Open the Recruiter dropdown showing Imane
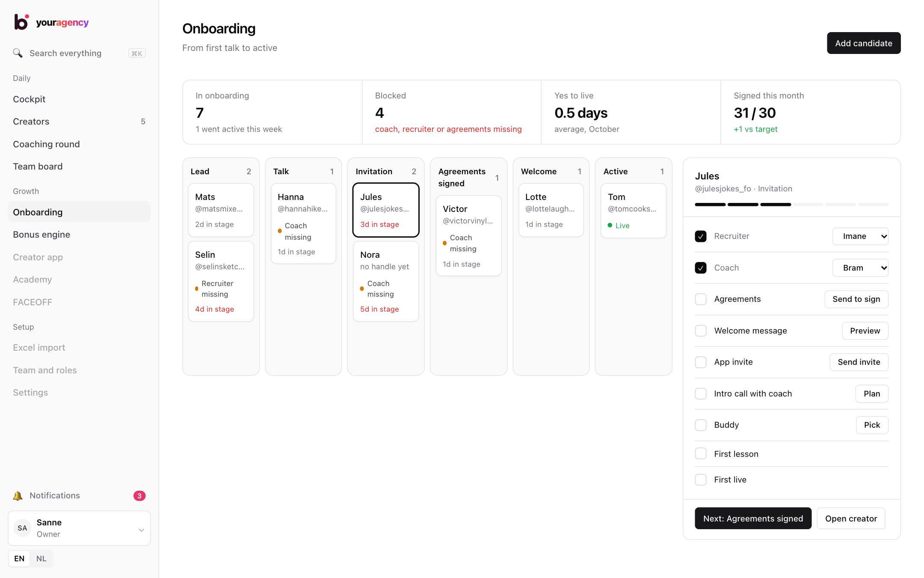 (860, 236)
